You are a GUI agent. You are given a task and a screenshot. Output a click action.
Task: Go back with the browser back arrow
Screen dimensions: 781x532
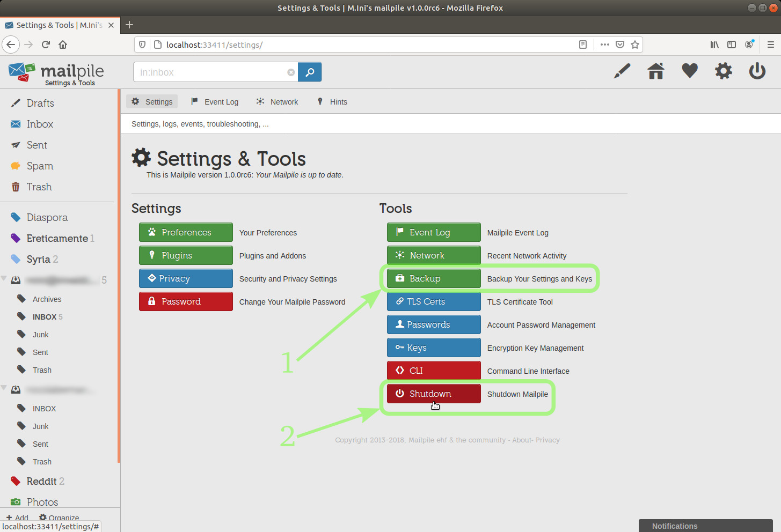(x=11, y=45)
